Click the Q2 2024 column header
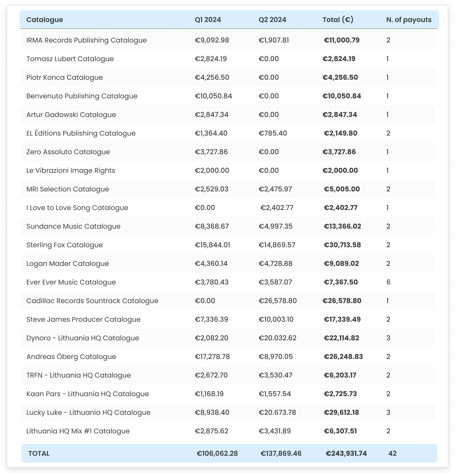The height and width of the screenshot is (476, 455). (272, 20)
